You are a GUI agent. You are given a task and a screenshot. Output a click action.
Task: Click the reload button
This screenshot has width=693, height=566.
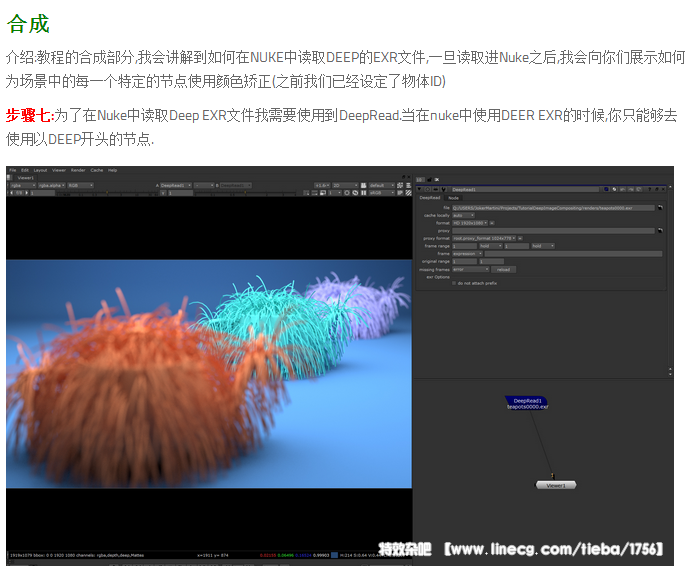pyautogui.click(x=505, y=269)
